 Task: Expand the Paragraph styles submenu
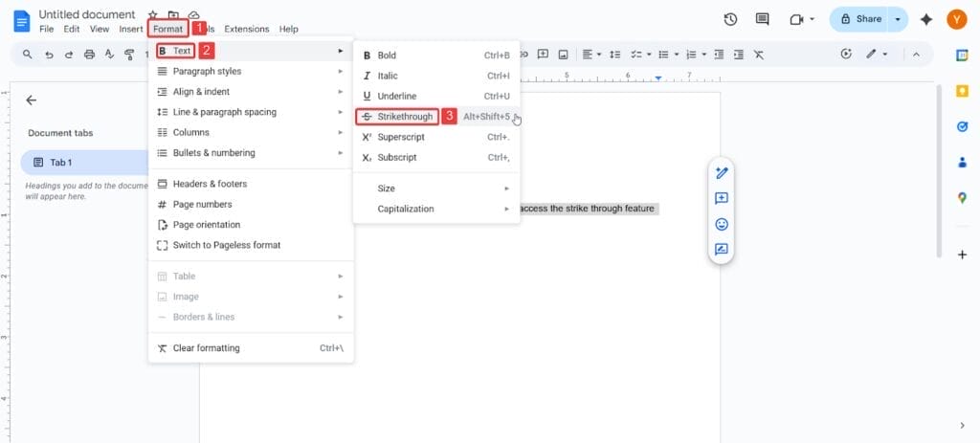pos(252,71)
